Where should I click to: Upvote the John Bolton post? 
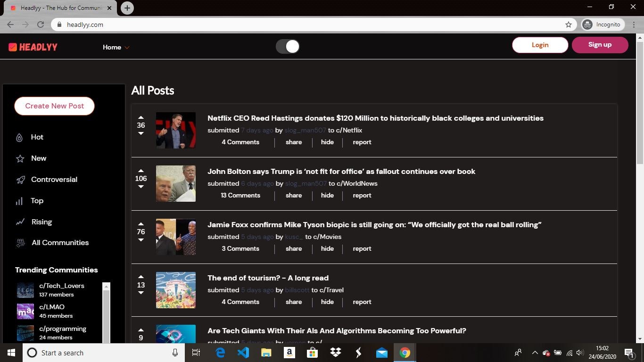pos(140,171)
